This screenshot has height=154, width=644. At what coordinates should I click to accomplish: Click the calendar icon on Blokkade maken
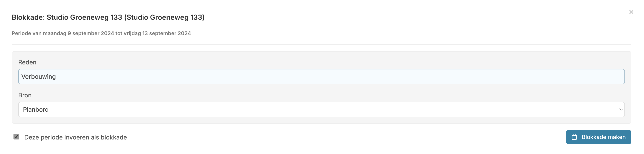(574, 137)
